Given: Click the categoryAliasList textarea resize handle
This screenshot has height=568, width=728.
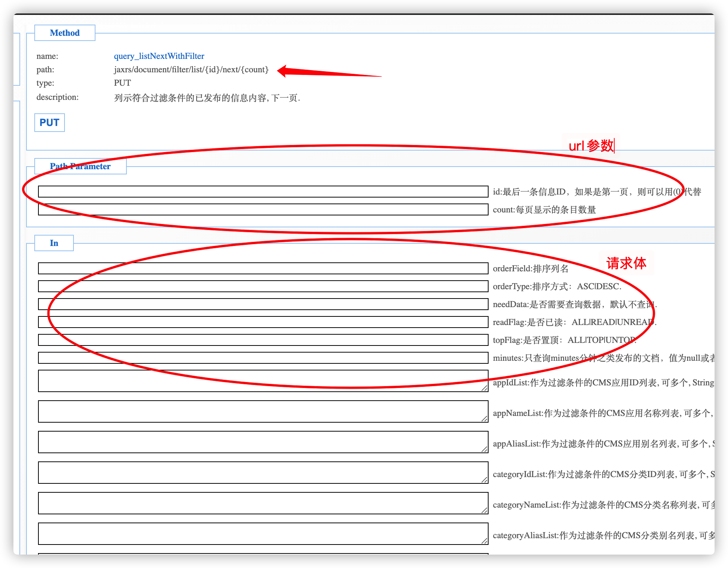Looking at the screenshot, I should click(484, 541).
